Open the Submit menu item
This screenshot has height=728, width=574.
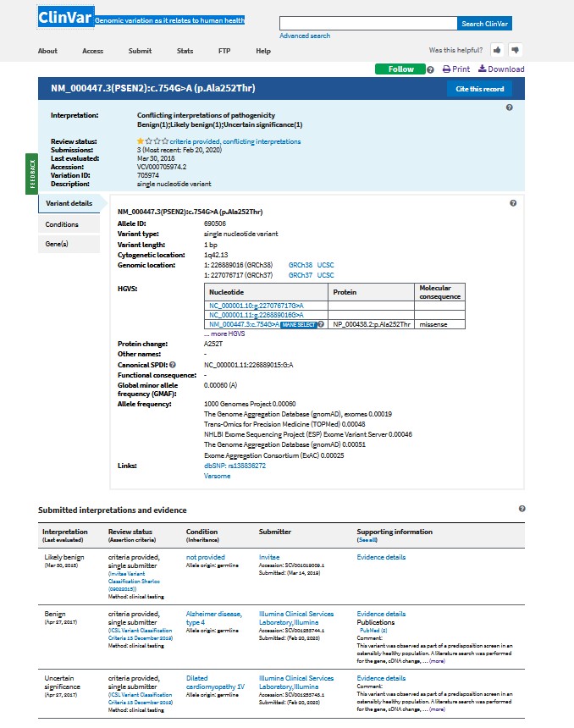click(x=140, y=51)
